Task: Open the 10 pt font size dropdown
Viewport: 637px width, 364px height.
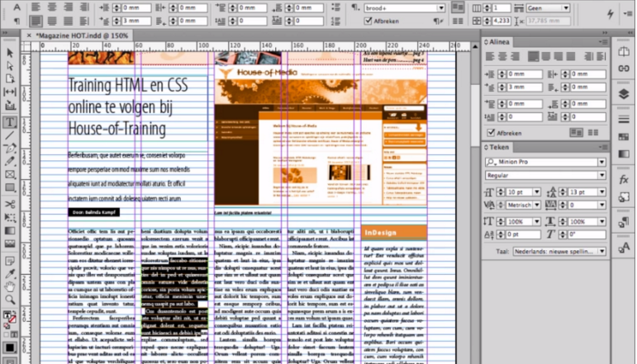Action: [x=537, y=192]
